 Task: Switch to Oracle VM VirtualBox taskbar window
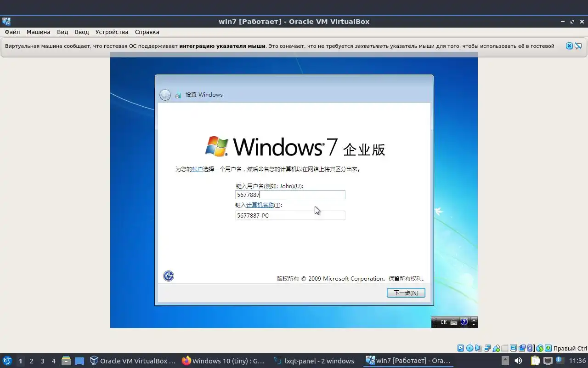point(132,361)
